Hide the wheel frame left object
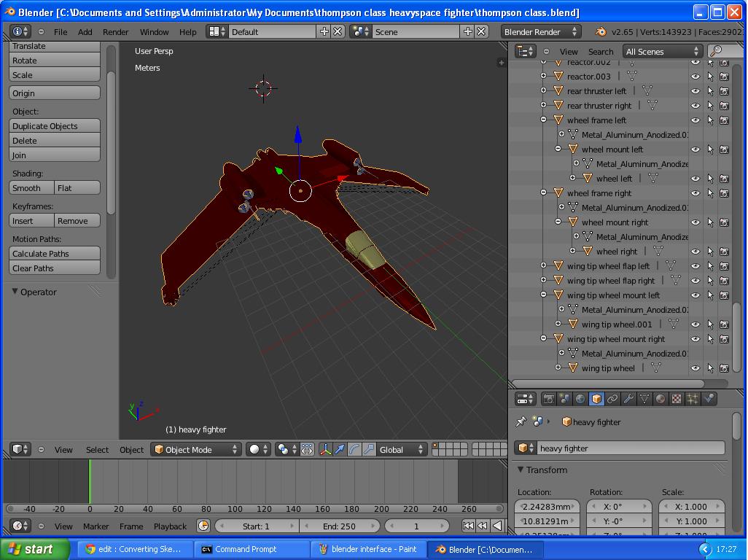This screenshot has width=748, height=560. click(695, 120)
